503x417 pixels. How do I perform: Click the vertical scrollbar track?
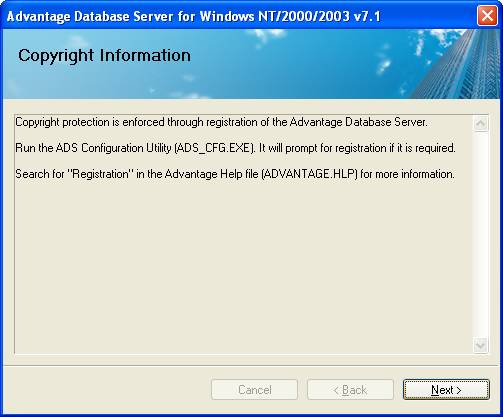click(x=480, y=234)
